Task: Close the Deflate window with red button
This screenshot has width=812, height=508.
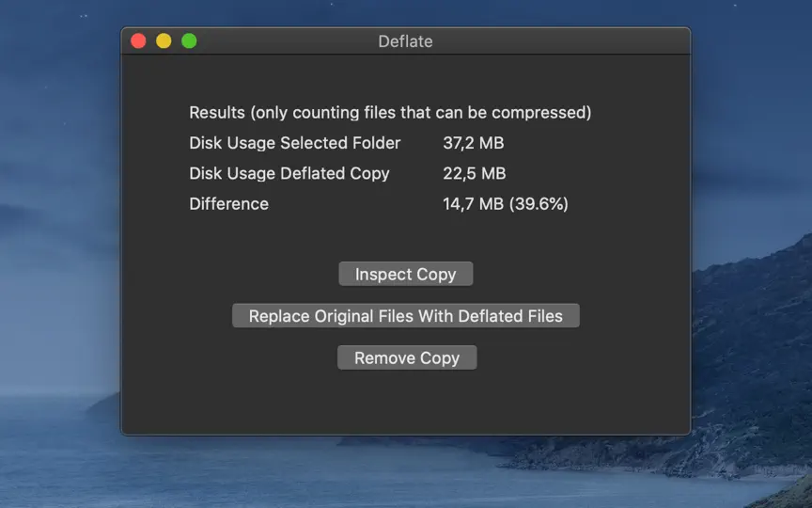Action: 138,41
